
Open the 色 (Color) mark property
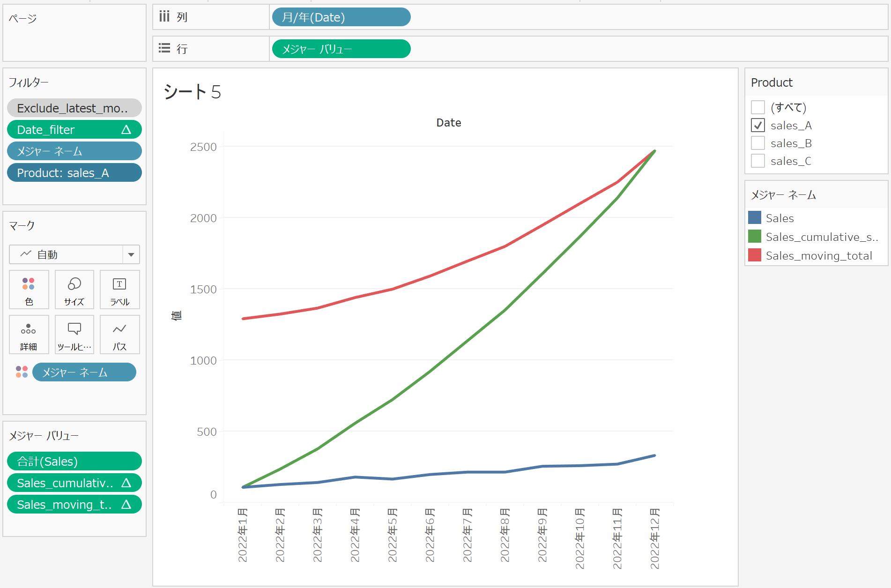pyautogui.click(x=29, y=290)
